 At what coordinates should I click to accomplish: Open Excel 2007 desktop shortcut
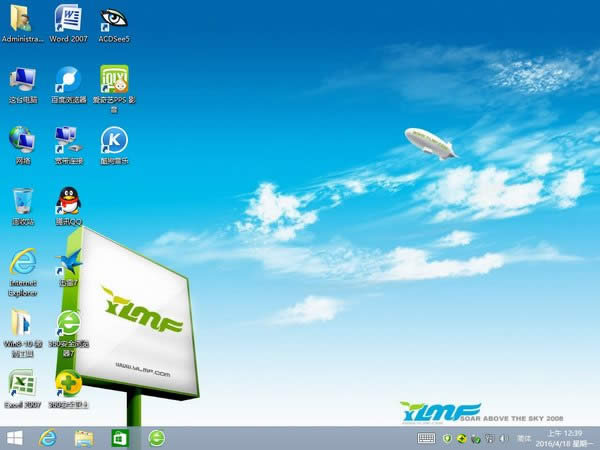pos(22,384)
